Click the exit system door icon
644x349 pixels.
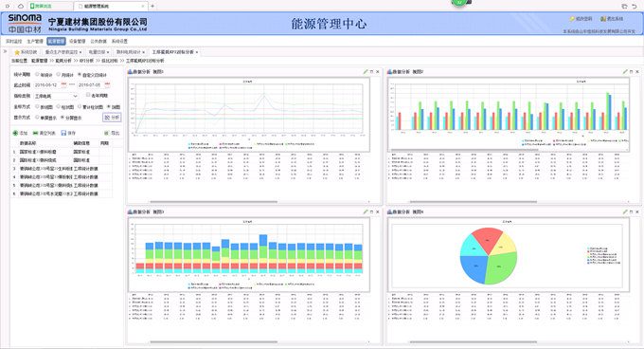(603, 19)
